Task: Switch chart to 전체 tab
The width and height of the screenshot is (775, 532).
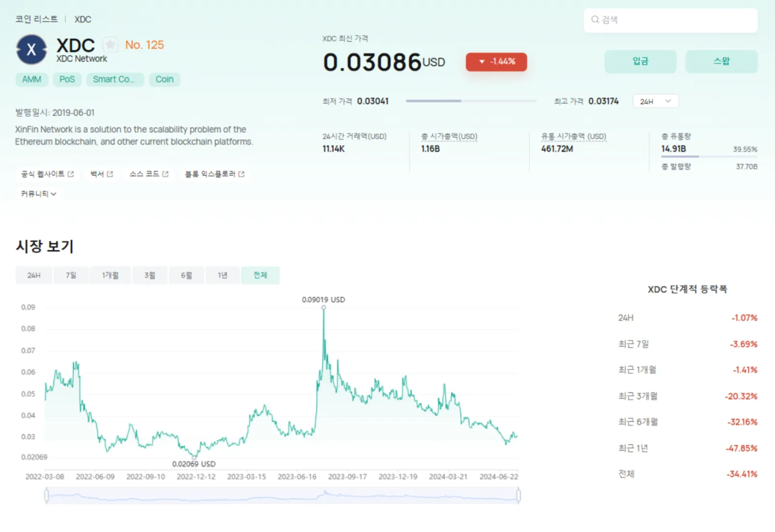Action: tap(260, 275)
